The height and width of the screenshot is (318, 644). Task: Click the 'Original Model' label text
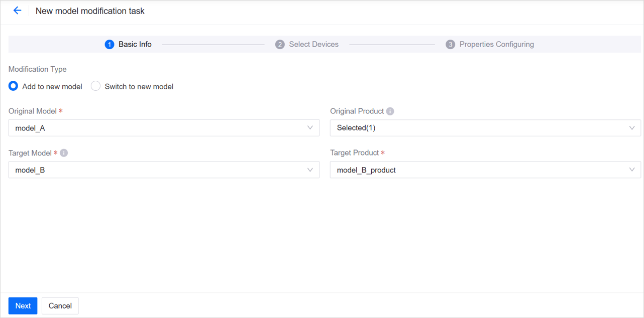[33, 111]
